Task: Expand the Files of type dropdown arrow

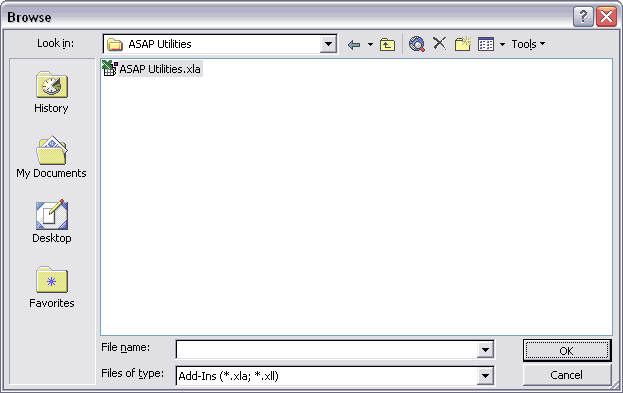Action: [x=485, y=376]
